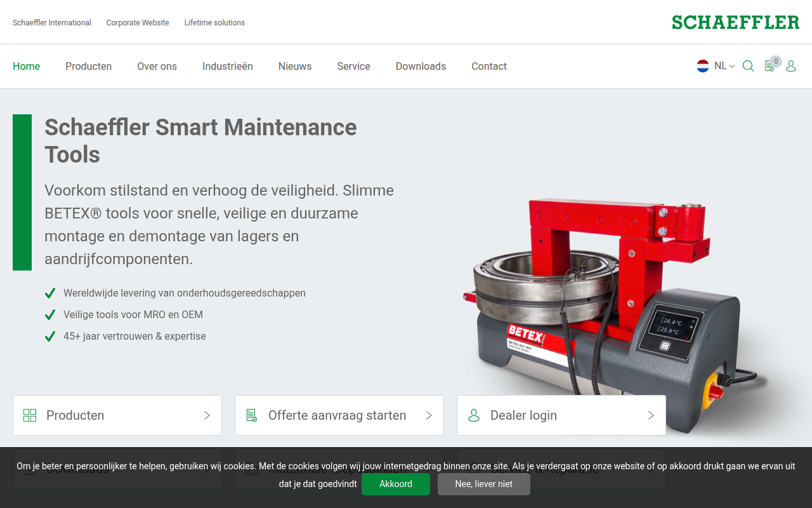Click the Netherlands flag icon
The image size is (812, 508).
click(703, 66)
